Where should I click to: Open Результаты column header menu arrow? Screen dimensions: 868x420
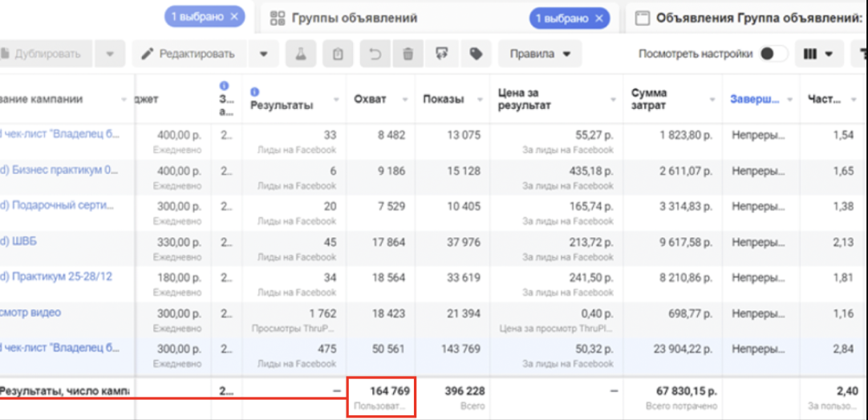pyautogui.click(x=336, y=99)
